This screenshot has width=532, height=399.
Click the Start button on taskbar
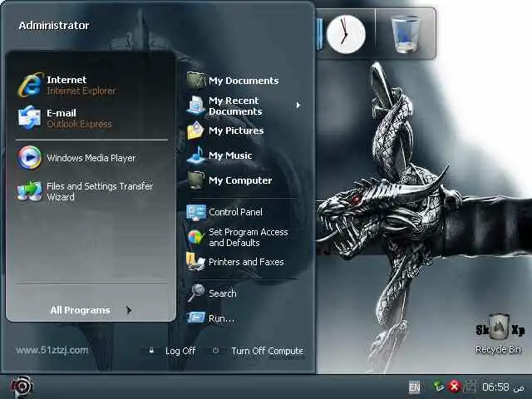click(22, 387)
